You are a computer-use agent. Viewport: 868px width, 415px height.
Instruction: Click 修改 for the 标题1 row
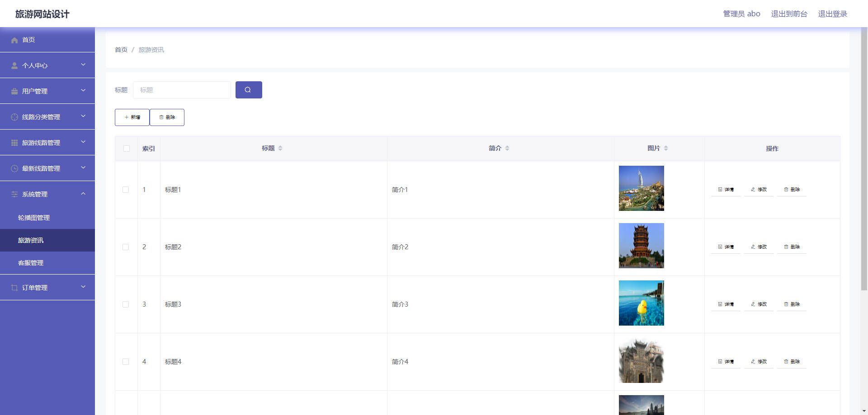759,190
